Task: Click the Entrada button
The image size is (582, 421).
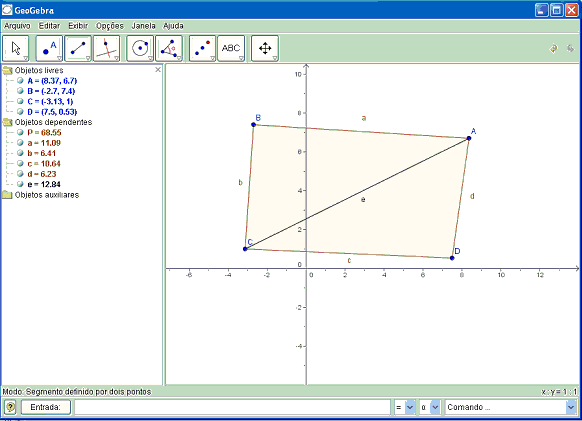Action: click(45, 407)
